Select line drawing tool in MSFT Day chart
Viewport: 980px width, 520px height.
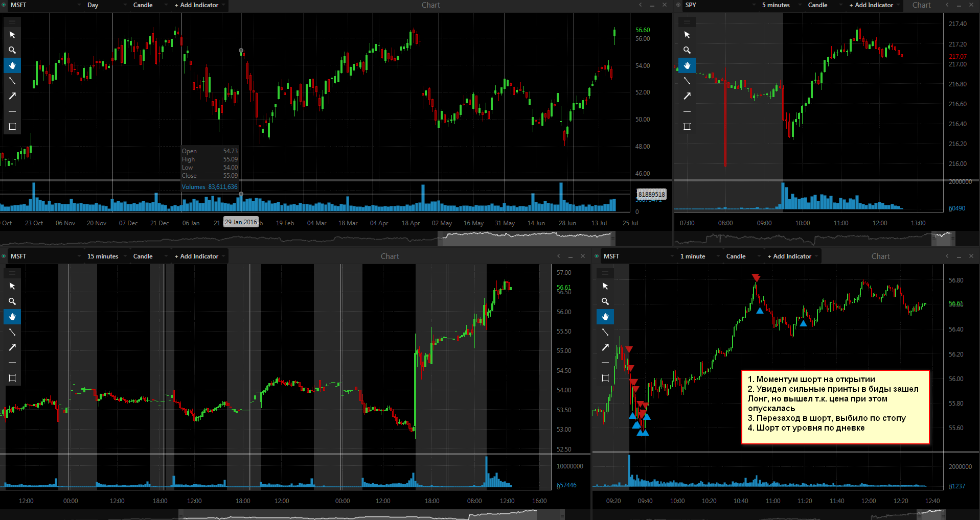tap(12, 81)
